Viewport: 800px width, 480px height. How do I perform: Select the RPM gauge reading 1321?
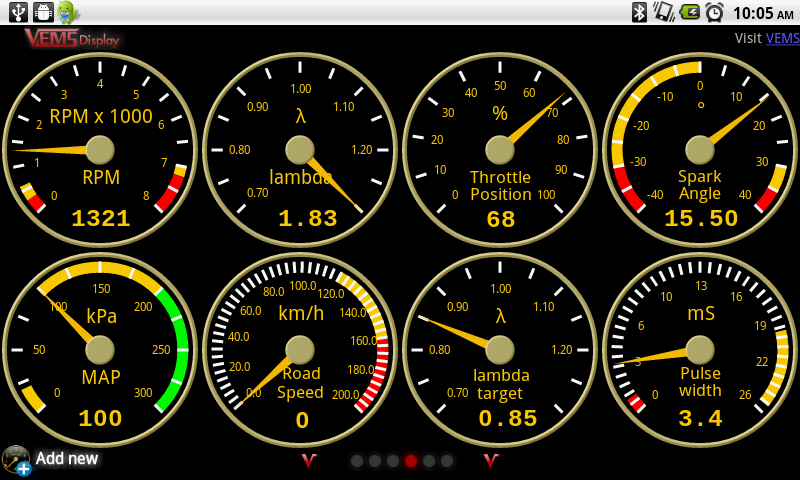[x=100, y=150]
